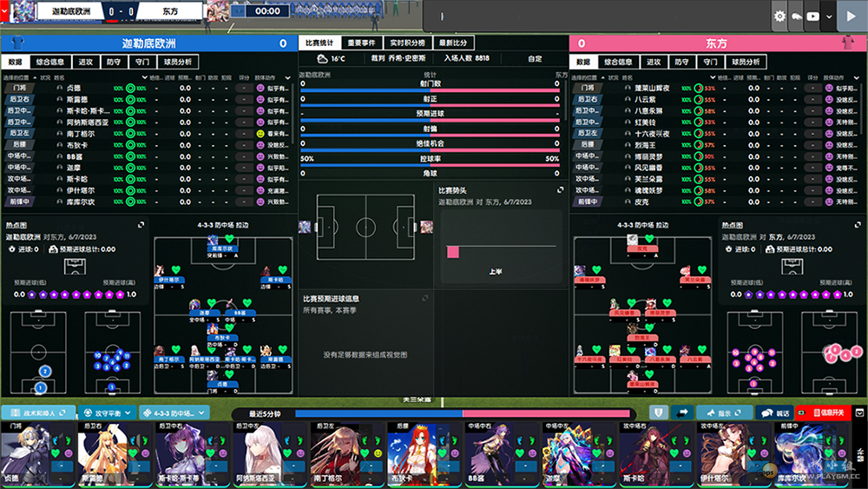Expand the 比赛势头 panel with its maximize icon
Screen dimensions: 868x489
coord(561,189)
